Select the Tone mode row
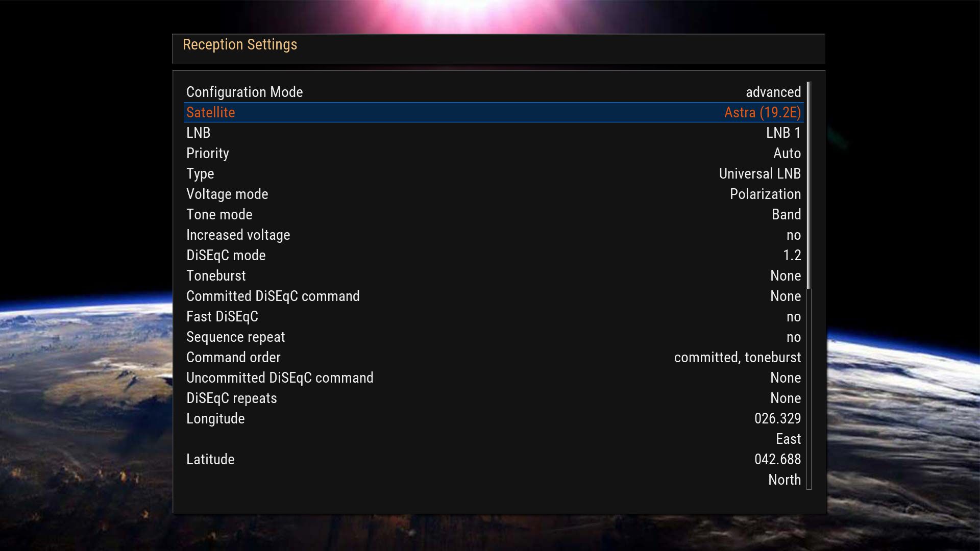980x551 pixels. pos(493,214)
